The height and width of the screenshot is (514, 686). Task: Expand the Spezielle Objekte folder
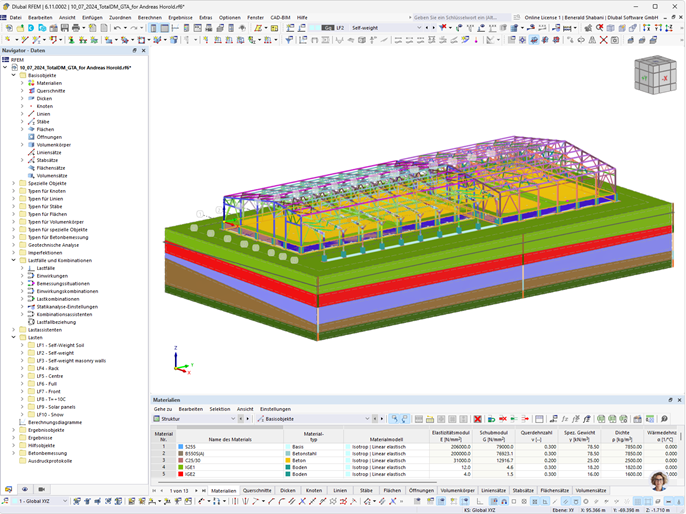tap(14, 183)
